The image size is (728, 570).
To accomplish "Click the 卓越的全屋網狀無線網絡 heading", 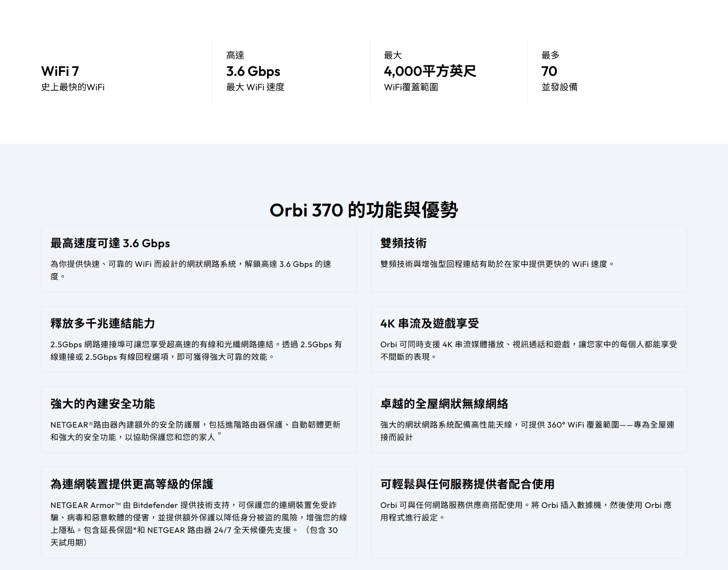I will [x=445, y=404].
